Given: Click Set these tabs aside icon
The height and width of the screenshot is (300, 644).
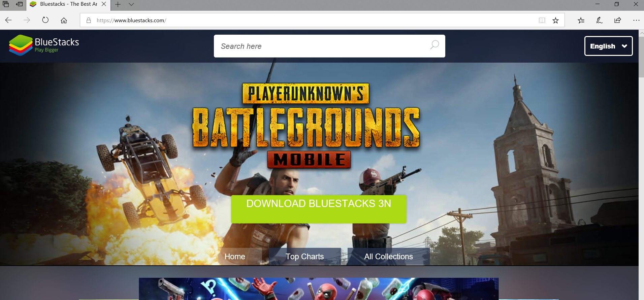Looking at the screenshot, I should tap(19, 4).
